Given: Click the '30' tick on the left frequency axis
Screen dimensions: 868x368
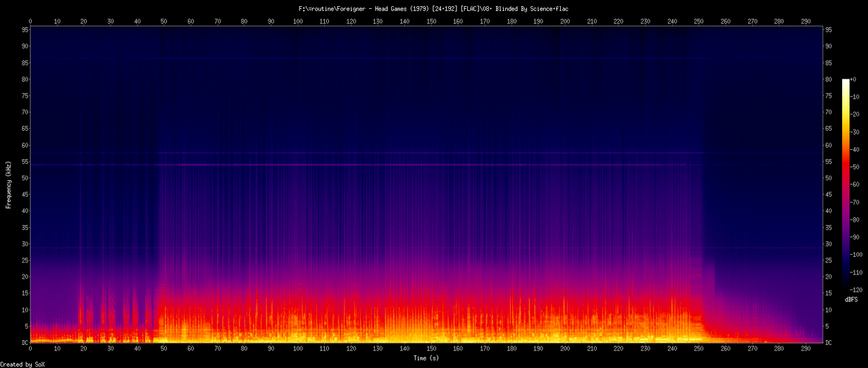Looking at the screenshot, I should pos(24,244).
